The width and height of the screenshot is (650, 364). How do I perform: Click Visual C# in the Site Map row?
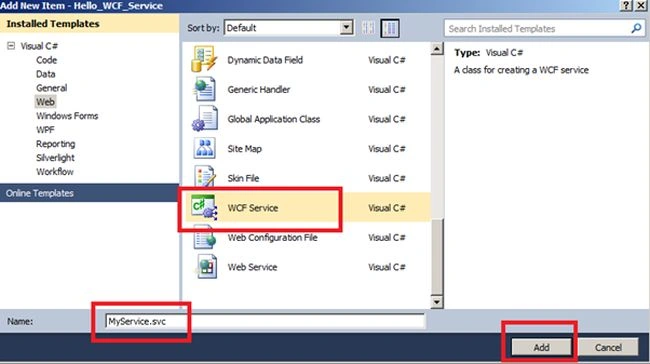[x=387, y=149]
